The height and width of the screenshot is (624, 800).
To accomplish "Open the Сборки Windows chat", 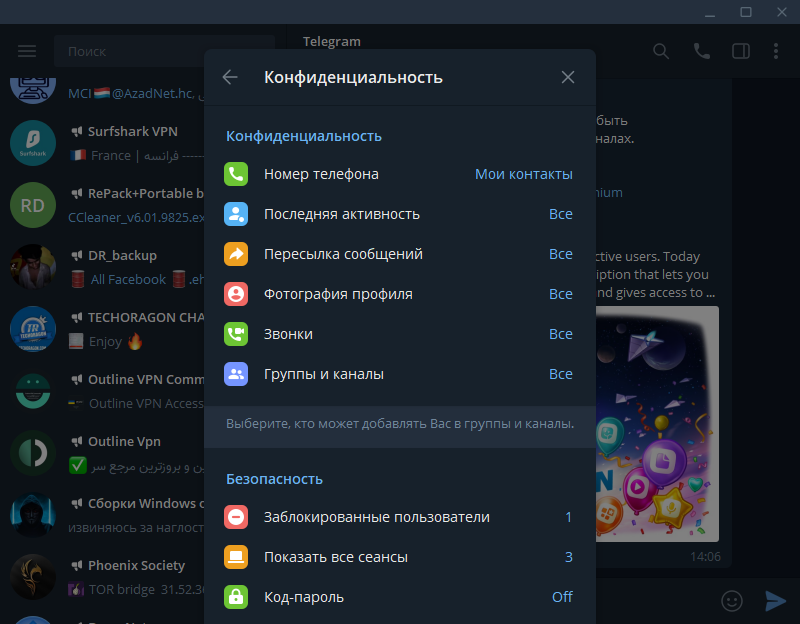I will [102, 515].
